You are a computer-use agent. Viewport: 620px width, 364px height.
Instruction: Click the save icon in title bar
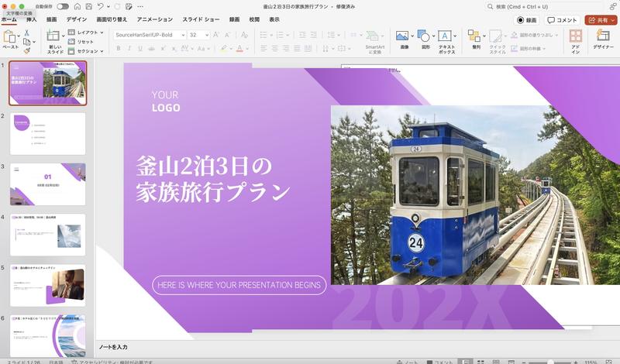(88, 6)
